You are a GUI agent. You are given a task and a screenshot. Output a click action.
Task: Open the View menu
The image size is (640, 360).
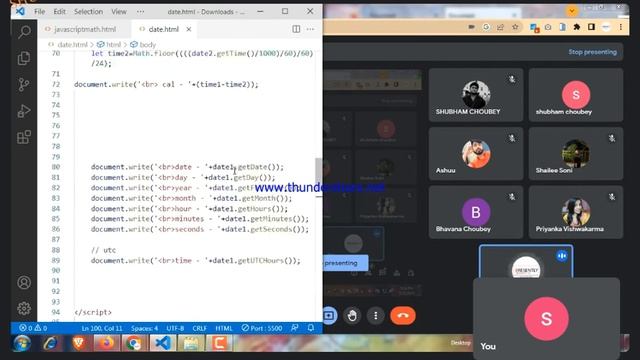[119, 11]
